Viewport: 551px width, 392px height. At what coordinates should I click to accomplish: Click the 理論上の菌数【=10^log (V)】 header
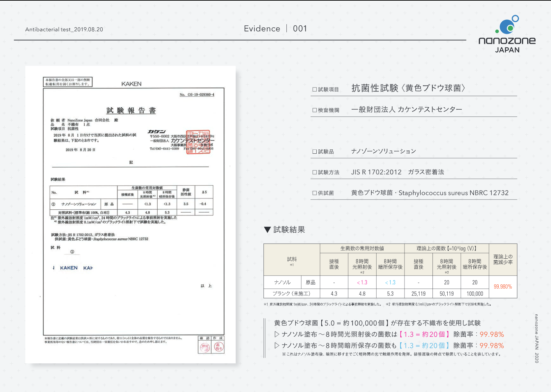click(x=447, y=248)
